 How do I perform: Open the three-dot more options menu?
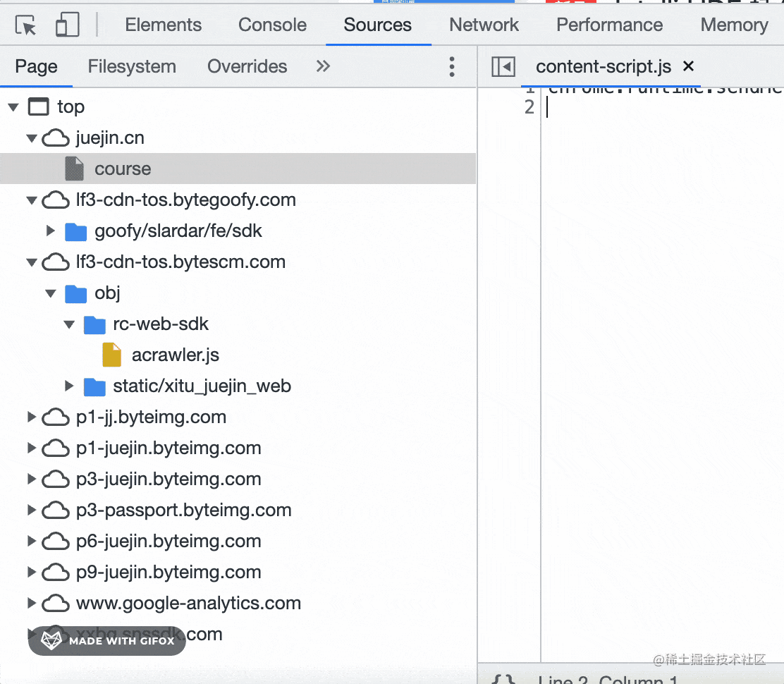coord(452,67)
